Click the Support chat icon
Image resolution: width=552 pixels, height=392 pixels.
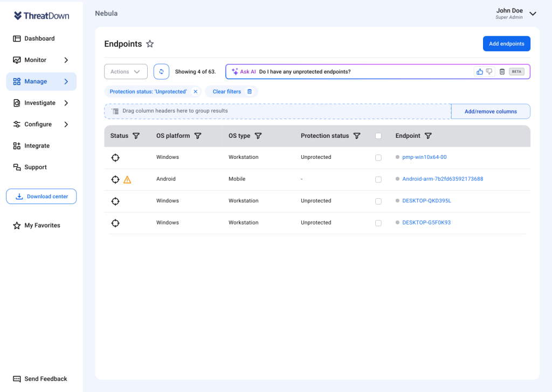click(x=17, y=167)
